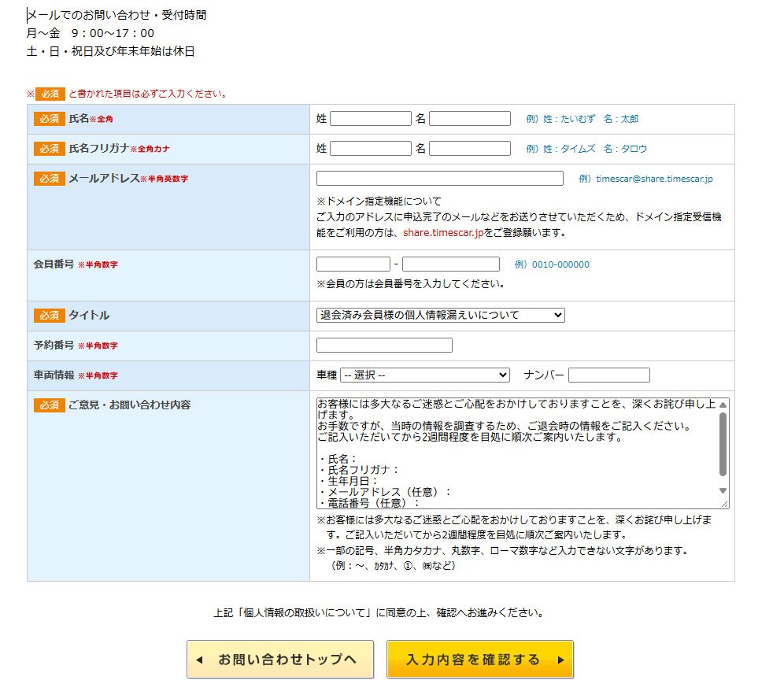Click the 氏名フリガナ 姓 input field
The image size is (784, 695).
[x=371, y=149]
